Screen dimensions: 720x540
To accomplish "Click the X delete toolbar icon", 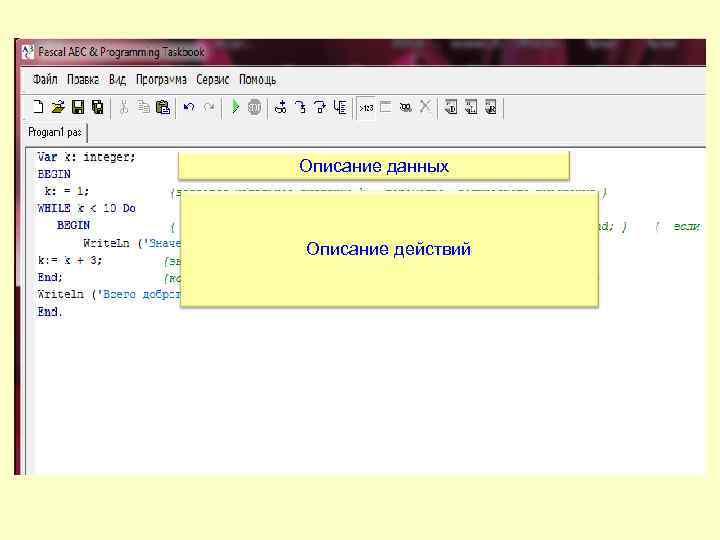I will [425, 107].
